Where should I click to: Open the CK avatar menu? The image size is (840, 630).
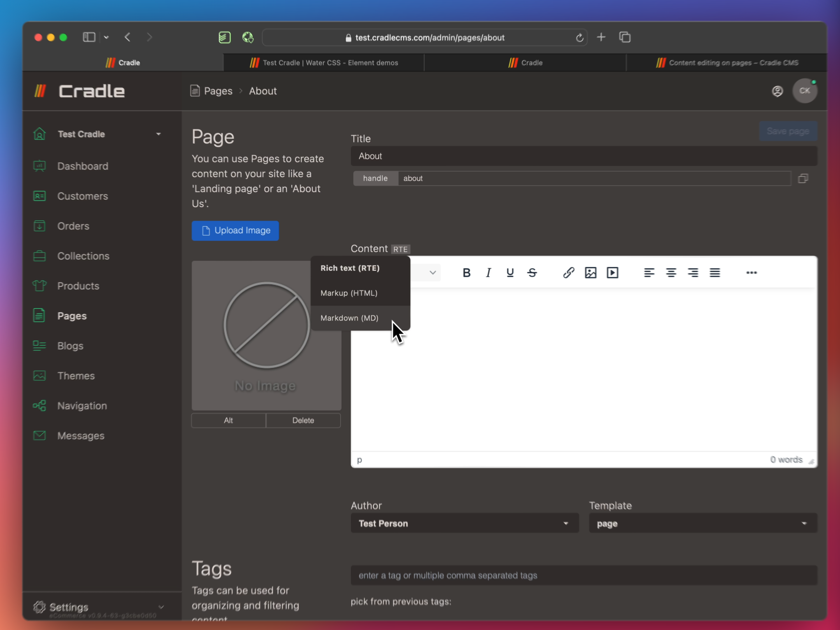pos(805,91)
